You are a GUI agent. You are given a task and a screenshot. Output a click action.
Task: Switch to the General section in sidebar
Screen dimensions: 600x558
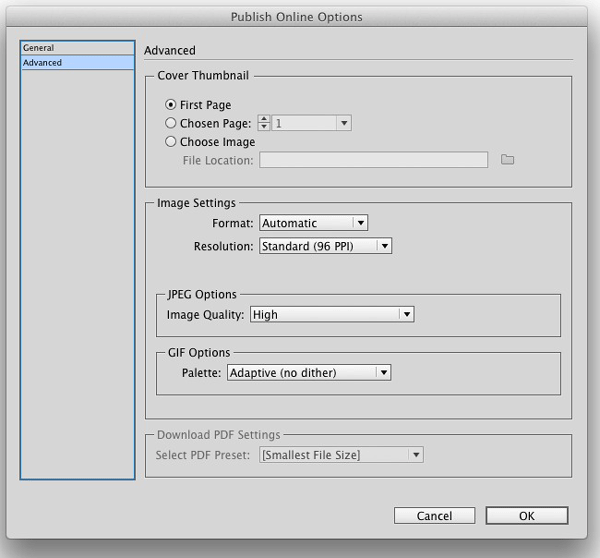77,48
